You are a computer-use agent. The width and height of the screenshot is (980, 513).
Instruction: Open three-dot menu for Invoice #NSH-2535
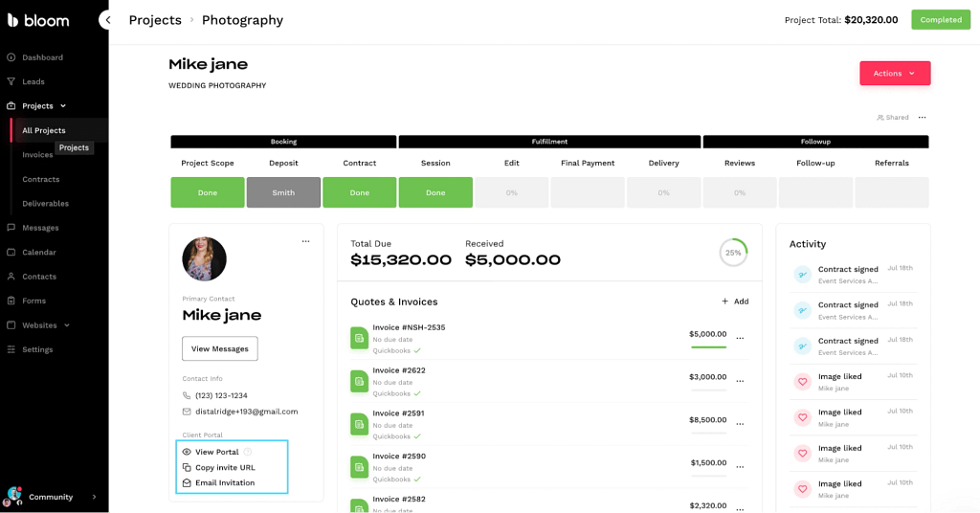740,338
